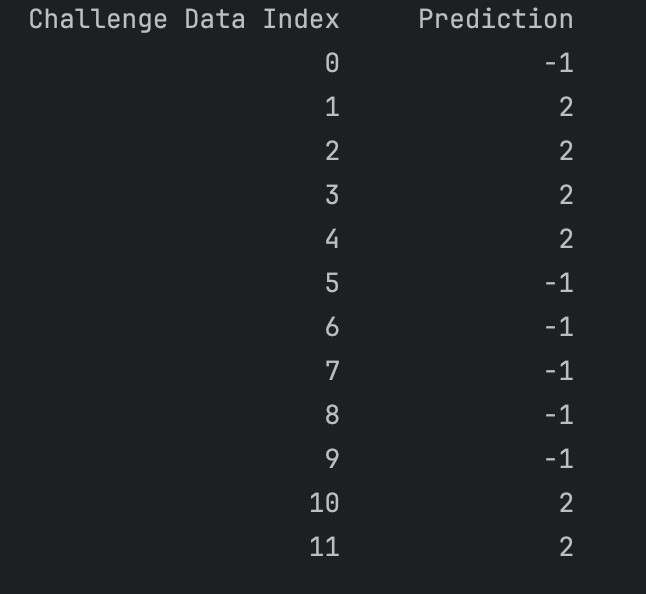Click prediction -1 in row 9

point(558,459)
